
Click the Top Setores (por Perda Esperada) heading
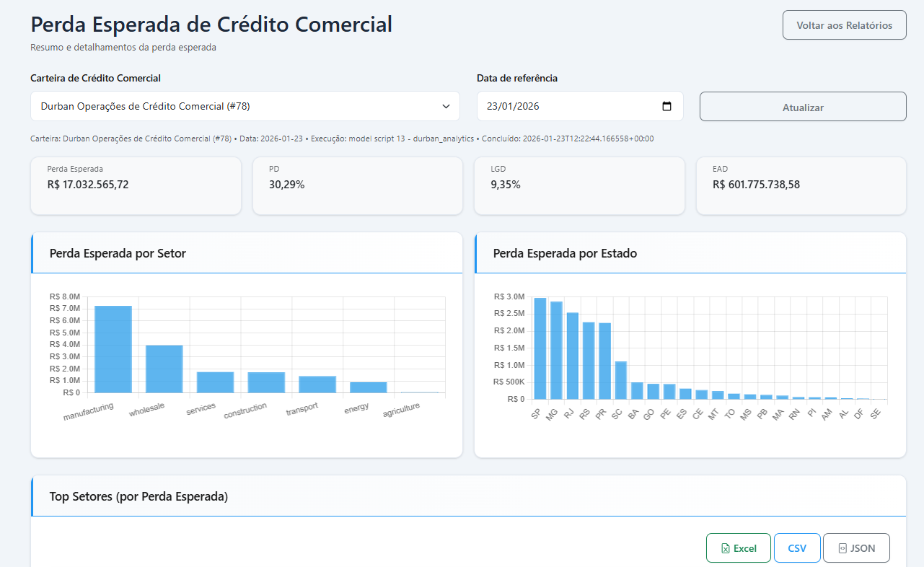click(x=138, y=496)
